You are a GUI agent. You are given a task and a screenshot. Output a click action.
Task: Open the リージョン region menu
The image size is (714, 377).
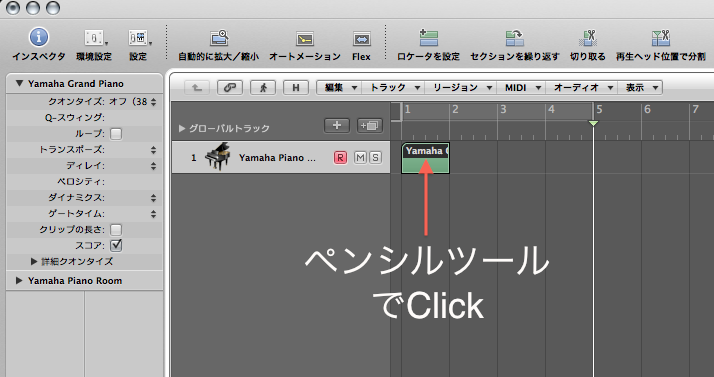[461, 87]
